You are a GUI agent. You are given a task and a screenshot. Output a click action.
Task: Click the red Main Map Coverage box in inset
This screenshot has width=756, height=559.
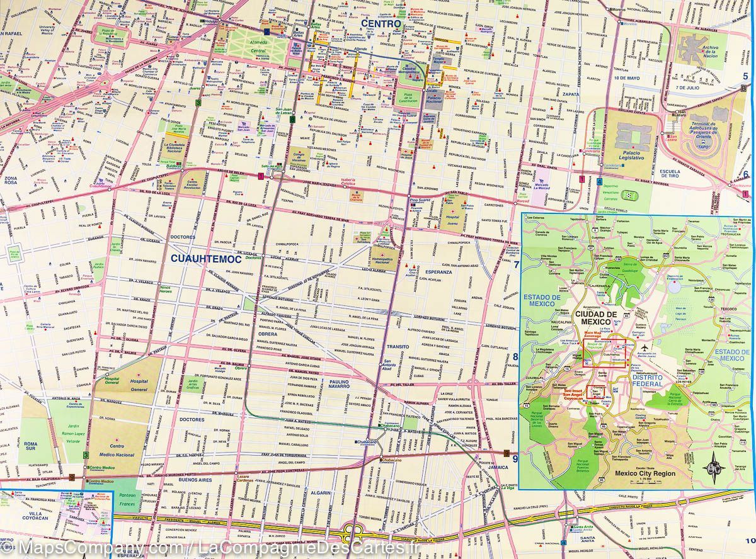coord(604,353)
